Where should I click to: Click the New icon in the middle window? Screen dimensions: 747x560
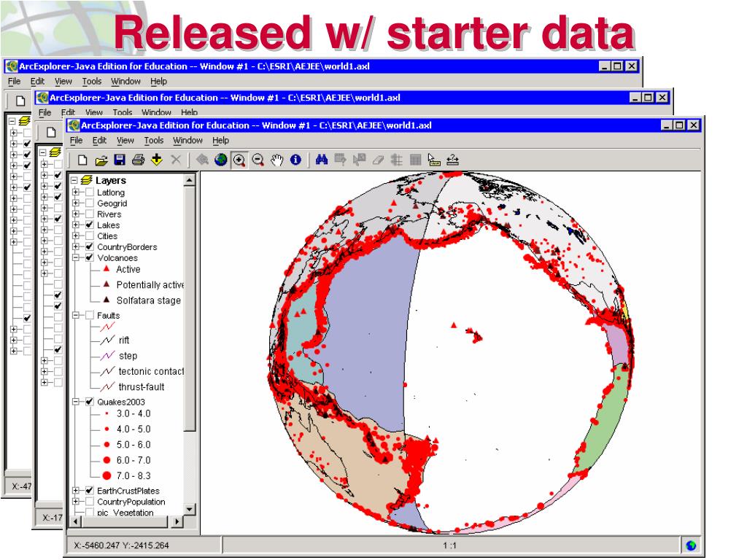tap(51, 133)
